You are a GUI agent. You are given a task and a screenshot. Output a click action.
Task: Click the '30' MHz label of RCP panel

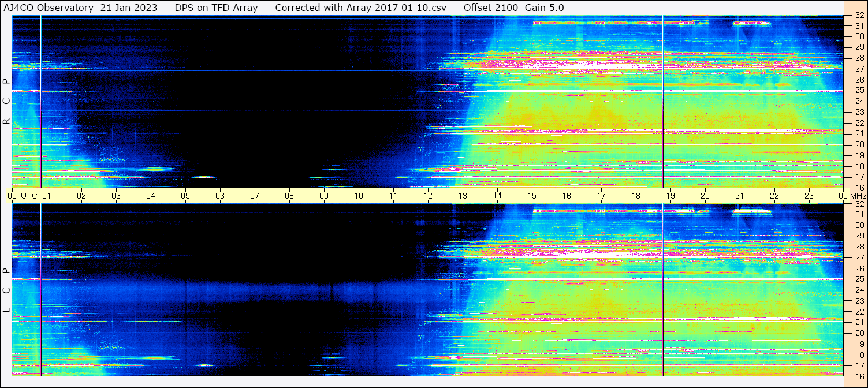coord(859,36)
